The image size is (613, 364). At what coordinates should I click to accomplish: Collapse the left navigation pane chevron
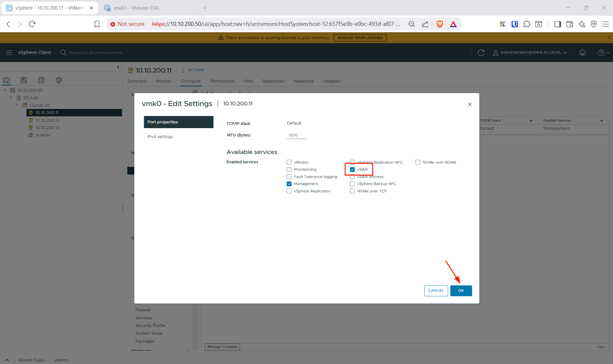pos(118,67)
